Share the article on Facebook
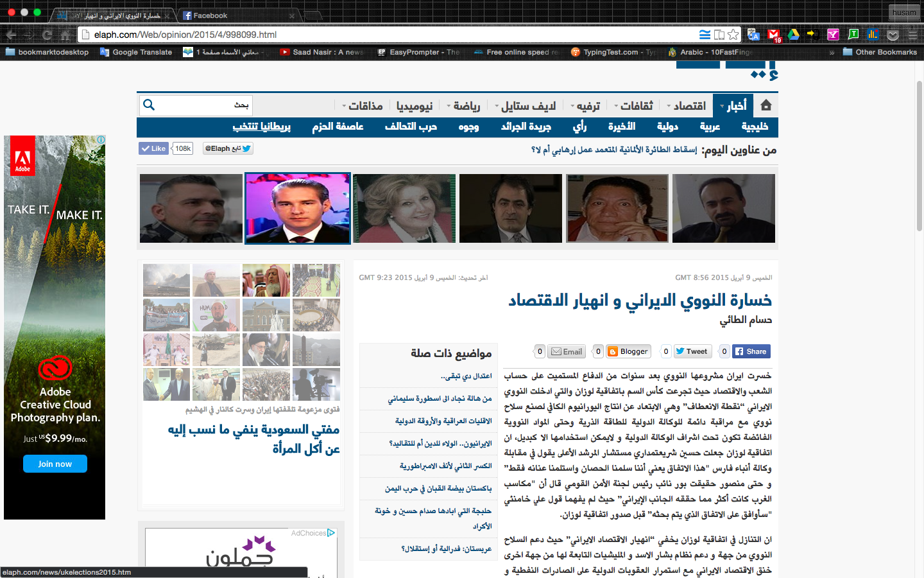924x578 pixels. 751,351
